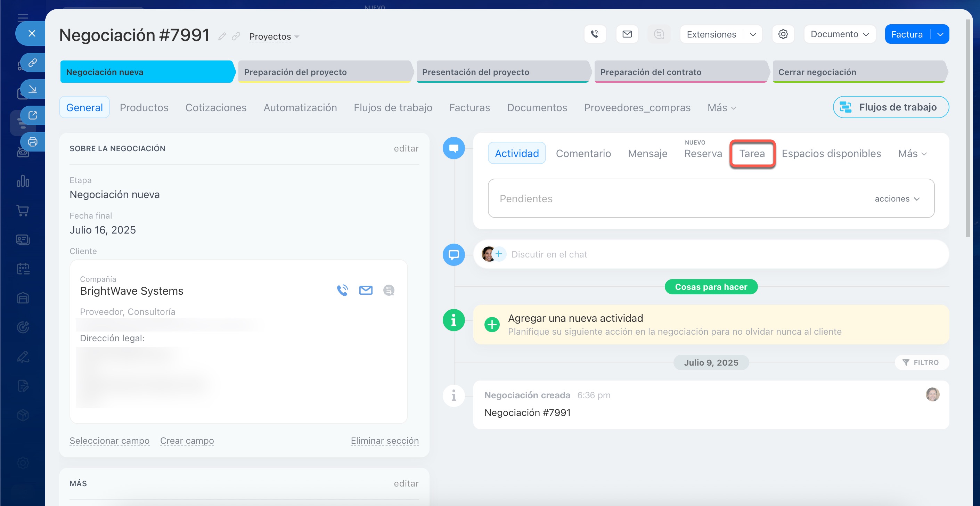Open the Proyectos pipeline dropdown
Viewport: 980px width, 506px height.
click(x=274, y=36)
